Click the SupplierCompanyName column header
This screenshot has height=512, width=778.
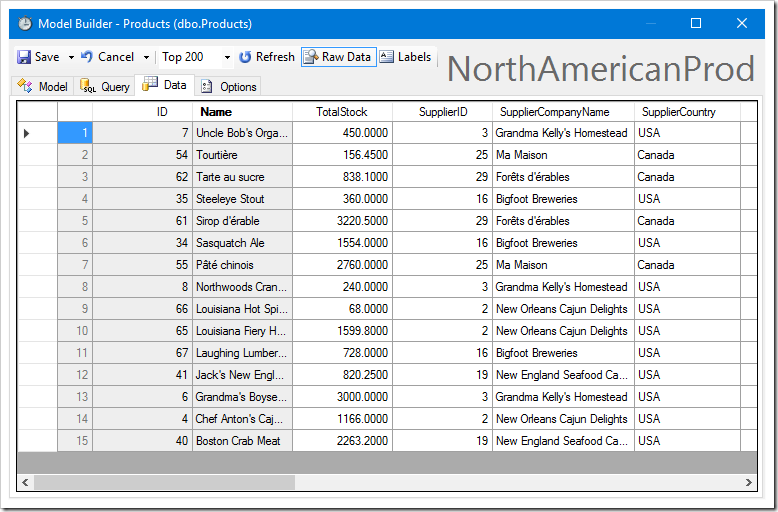click(x=563, y=112)
